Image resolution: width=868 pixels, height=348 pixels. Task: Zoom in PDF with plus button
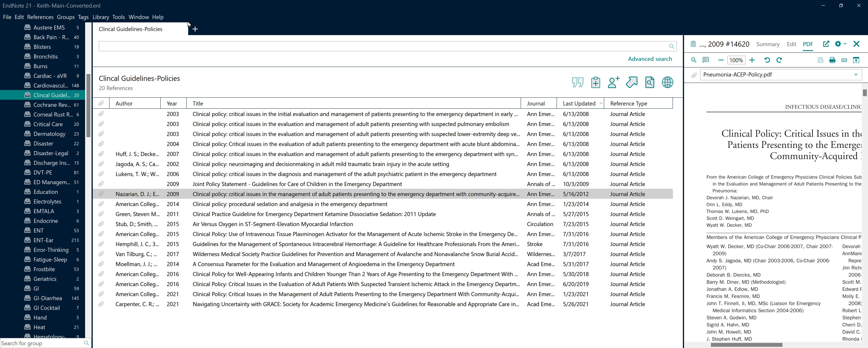tap(752, 60)
